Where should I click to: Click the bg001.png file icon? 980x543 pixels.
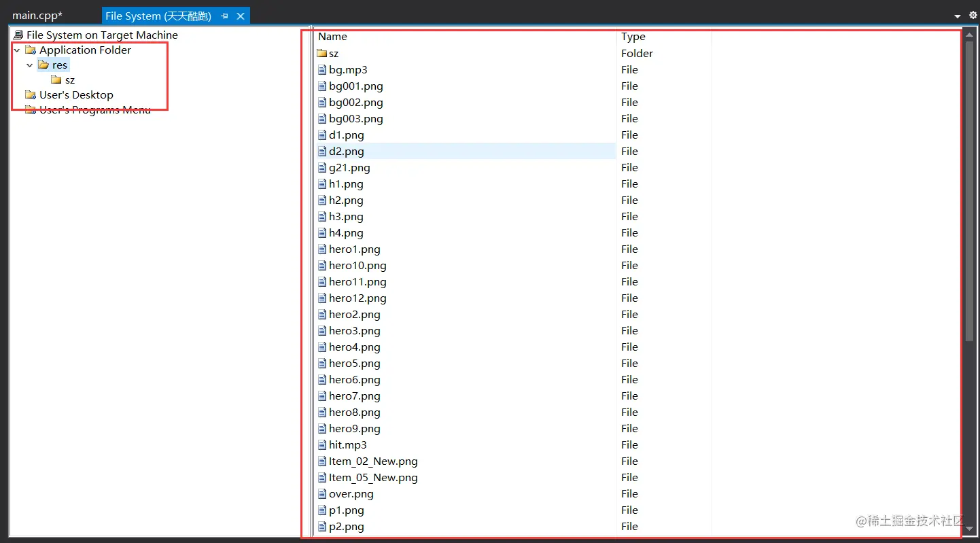coord(323,86)
